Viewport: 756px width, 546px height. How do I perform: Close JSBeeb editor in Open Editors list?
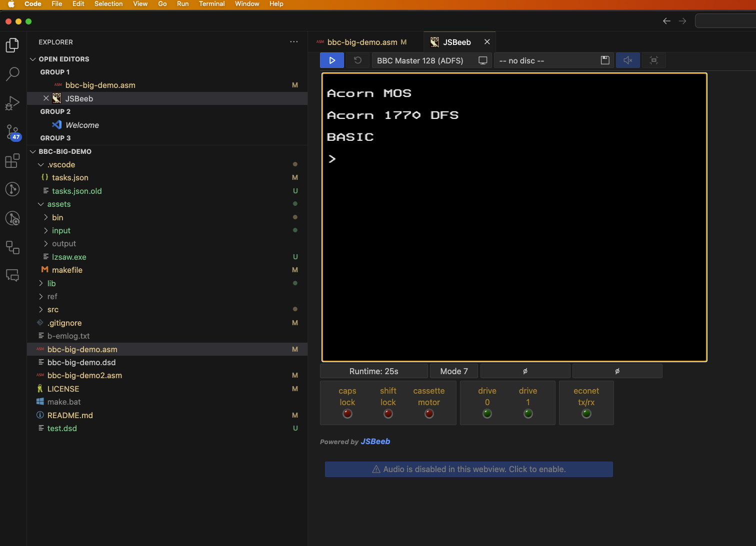46,98
